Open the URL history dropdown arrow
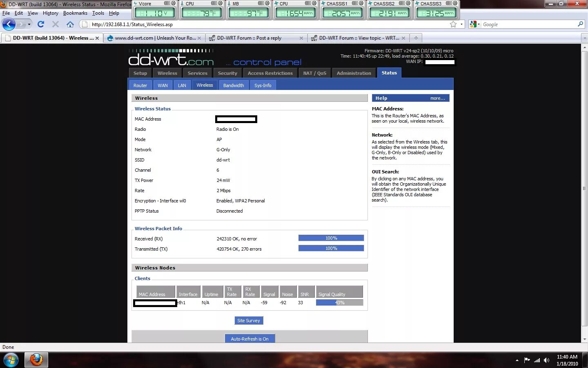Viewport: 588px width, 368px height. click(462, 25)
